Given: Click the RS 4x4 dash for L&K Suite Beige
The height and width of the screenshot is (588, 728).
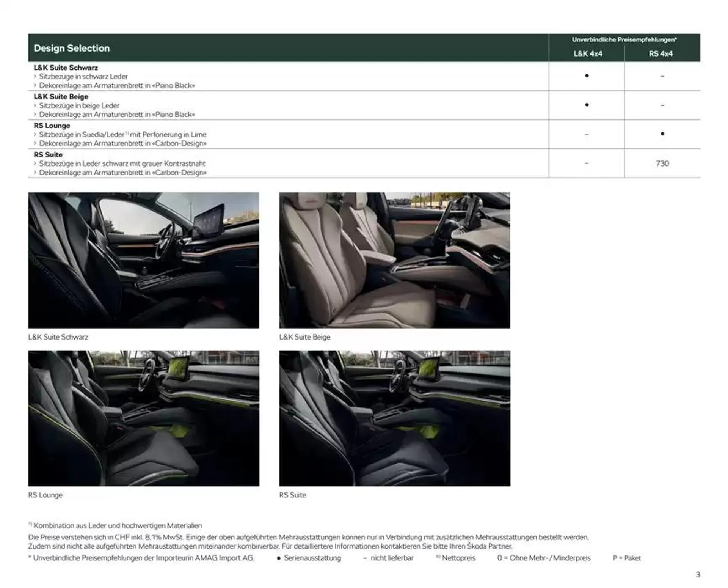Looking at the screenshot, I should click(x=662, y=105).
